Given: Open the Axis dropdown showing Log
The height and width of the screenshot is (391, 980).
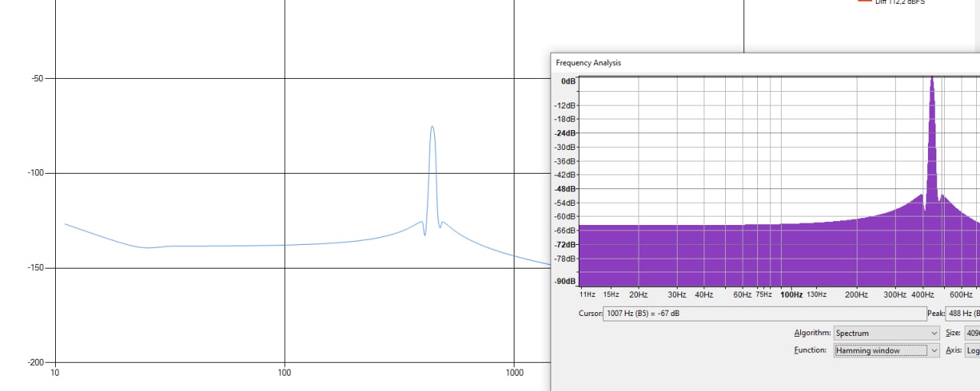Looking at the screenshot, I should [x=972, y=350].
